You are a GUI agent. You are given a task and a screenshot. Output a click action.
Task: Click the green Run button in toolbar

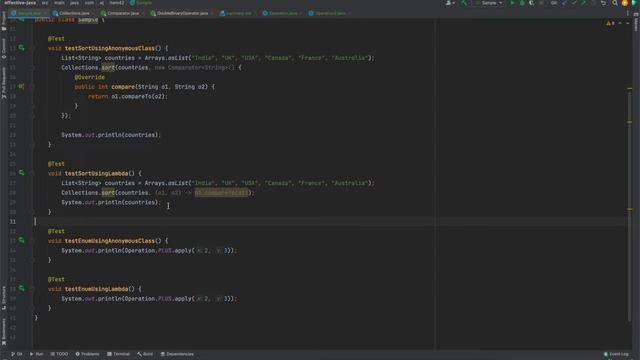(513, 3)
